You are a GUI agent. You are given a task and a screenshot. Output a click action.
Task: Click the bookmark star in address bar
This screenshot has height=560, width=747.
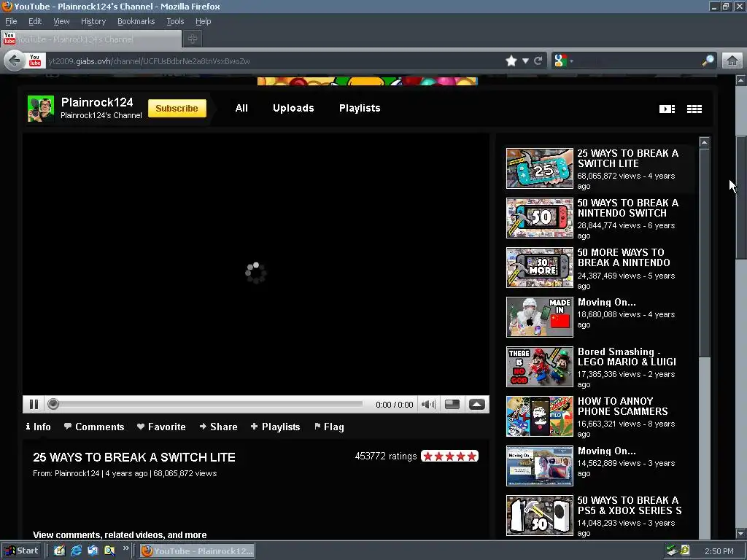point(511,61)
